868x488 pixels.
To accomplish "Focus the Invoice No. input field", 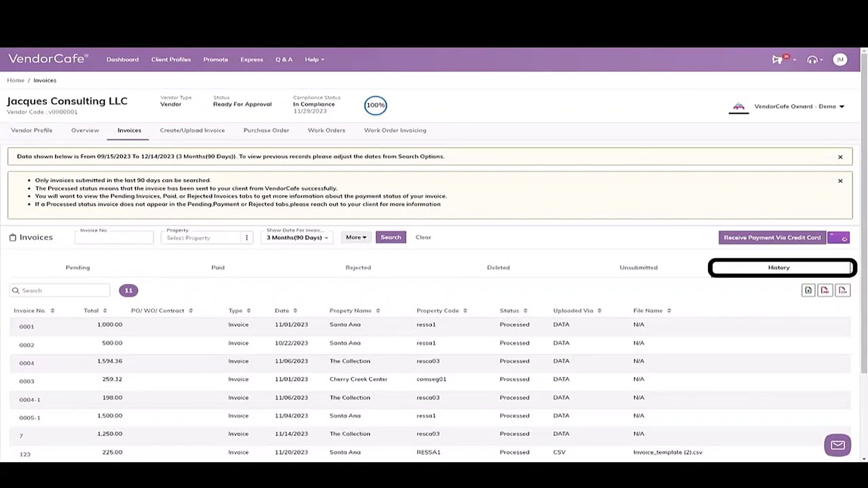I will pyautogui.click(x=114, y=237).
